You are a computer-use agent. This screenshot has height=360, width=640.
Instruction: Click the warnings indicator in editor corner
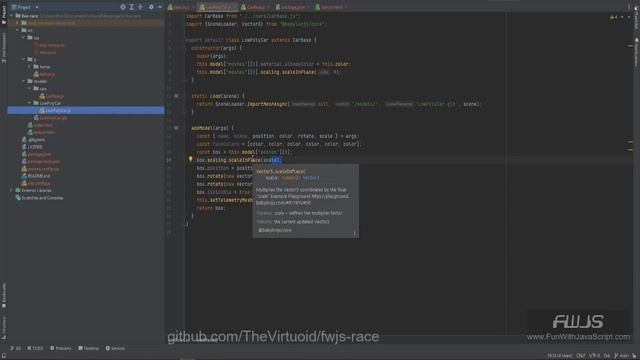click(613, 17)
